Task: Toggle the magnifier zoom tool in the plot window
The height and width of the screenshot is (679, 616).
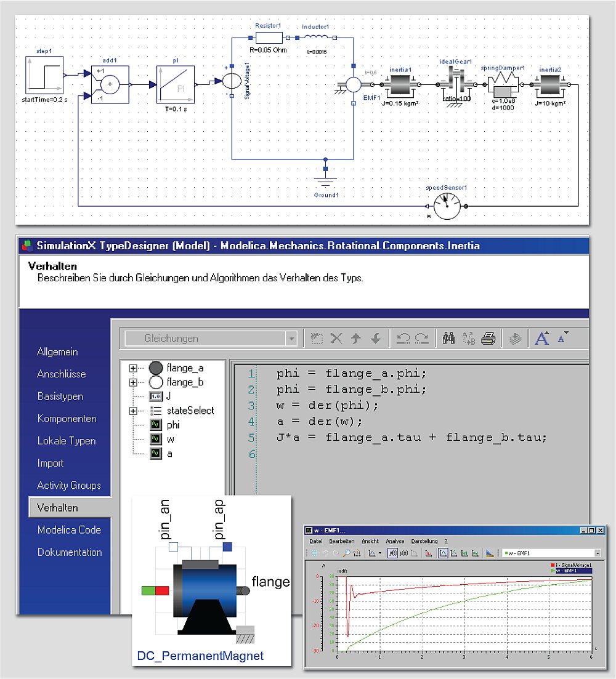Action: click(x=346, y=553)
